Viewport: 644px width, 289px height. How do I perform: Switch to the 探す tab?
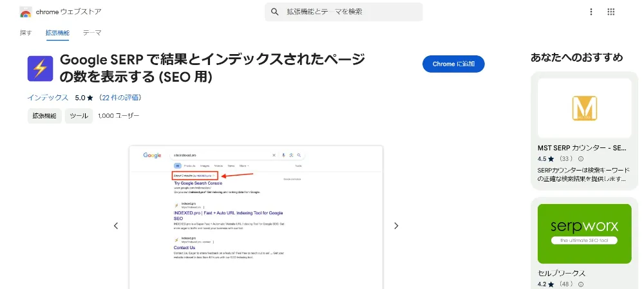(26, 33)
